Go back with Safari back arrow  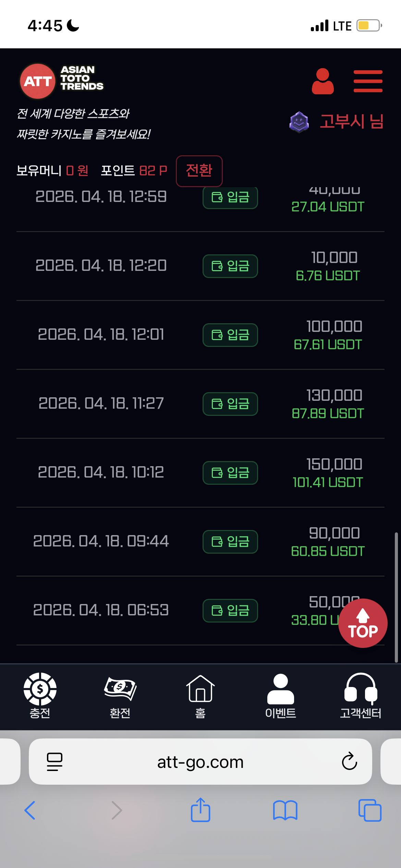click(30, 810)
